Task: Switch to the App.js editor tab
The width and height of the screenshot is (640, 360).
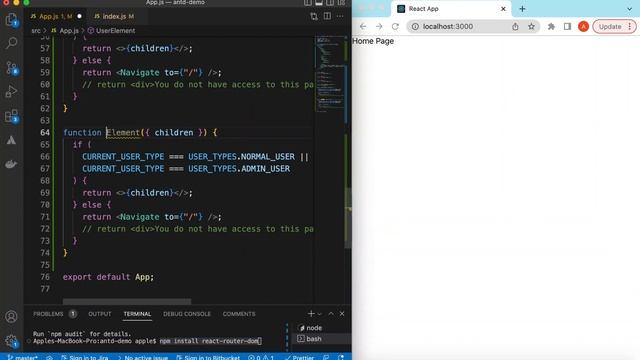Action: [56, 16]
